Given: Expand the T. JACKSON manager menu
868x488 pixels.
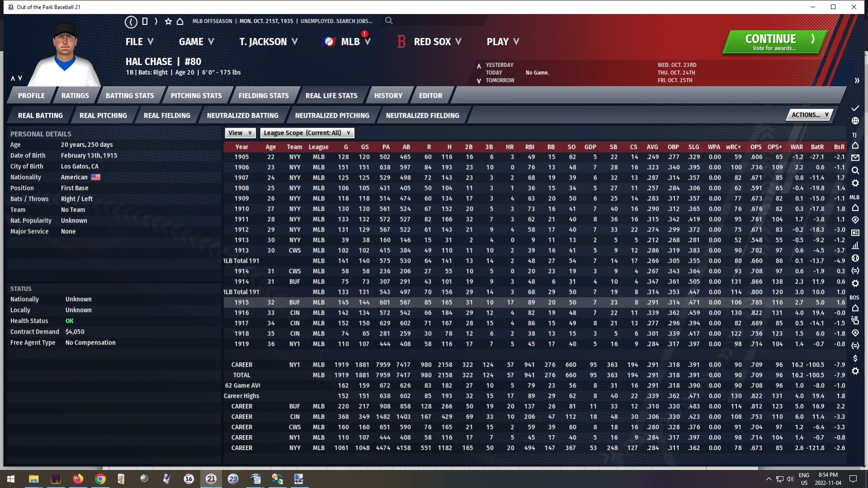Looking at the screenshot, I should tap(269, 42).
